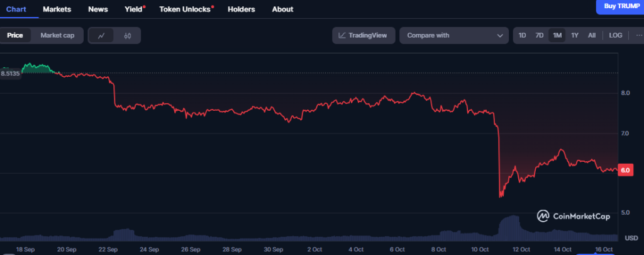The image size is (644, 255).
Task: Switch to the Yield tab
Action: click(x=133, y=9)
